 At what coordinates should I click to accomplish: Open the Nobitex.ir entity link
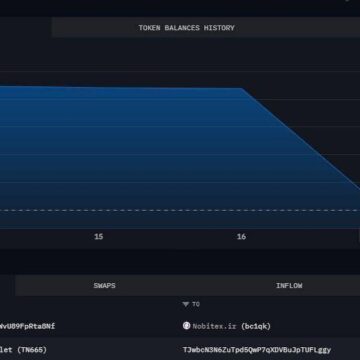click(215, 326)
